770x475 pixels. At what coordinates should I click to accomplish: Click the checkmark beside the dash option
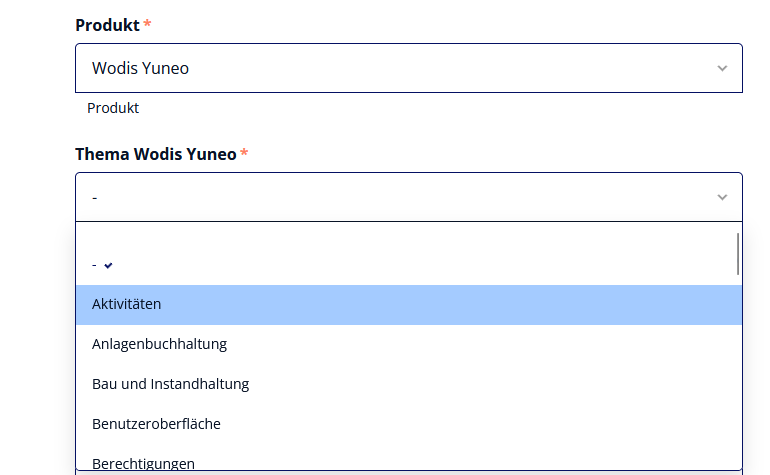coord(108,265)
